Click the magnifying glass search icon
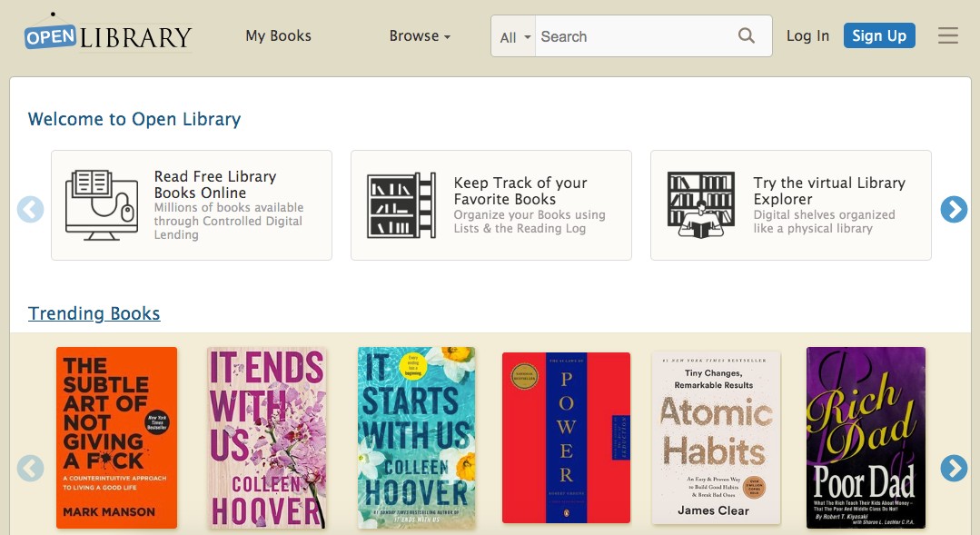 pos(746,35)
